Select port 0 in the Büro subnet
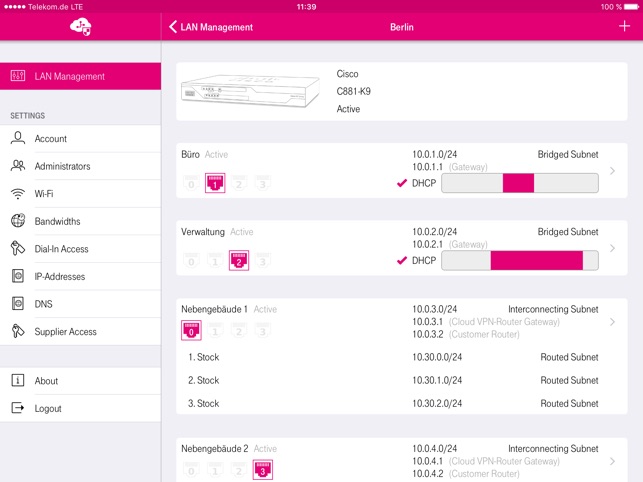Viewport: 643px width, 482px height. pos(191,183)
